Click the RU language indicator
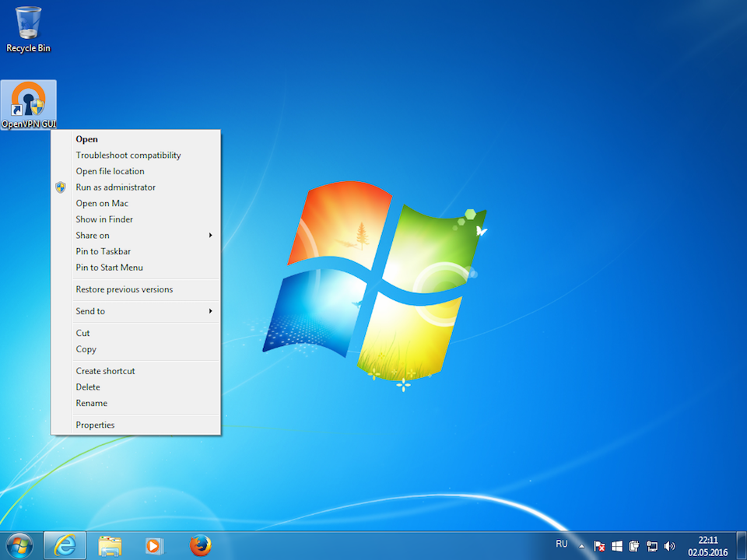 click(x=562, y=544)
